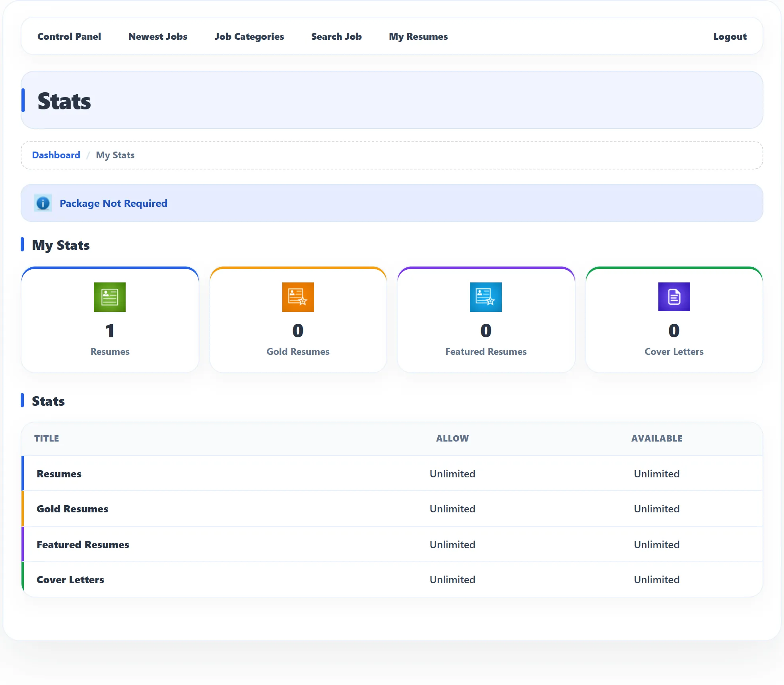
Task: Click Available value Unlimited in Featured Resumes row
Action: [x=657, y=545]
